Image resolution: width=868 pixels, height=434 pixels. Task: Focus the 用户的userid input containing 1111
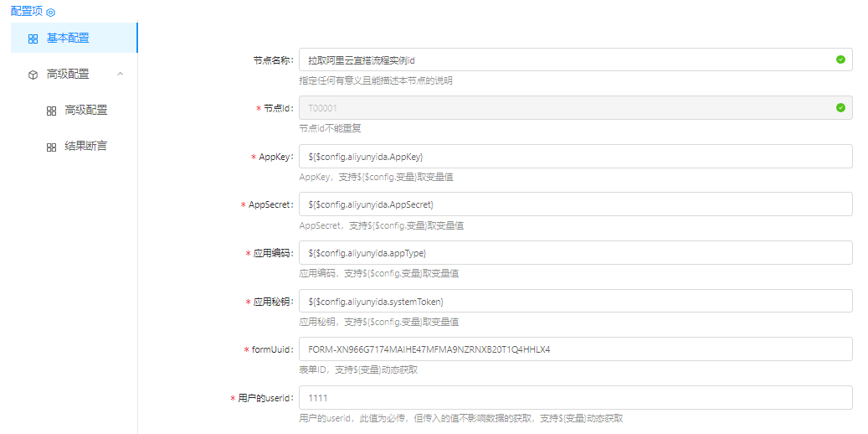[575, 397]
